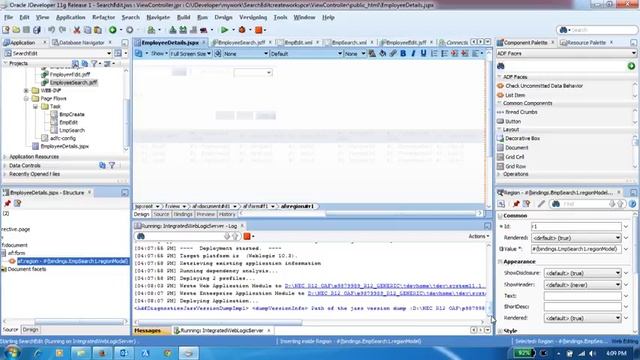
Task: Expand the Application Resources section
Action: click(5, 157)
